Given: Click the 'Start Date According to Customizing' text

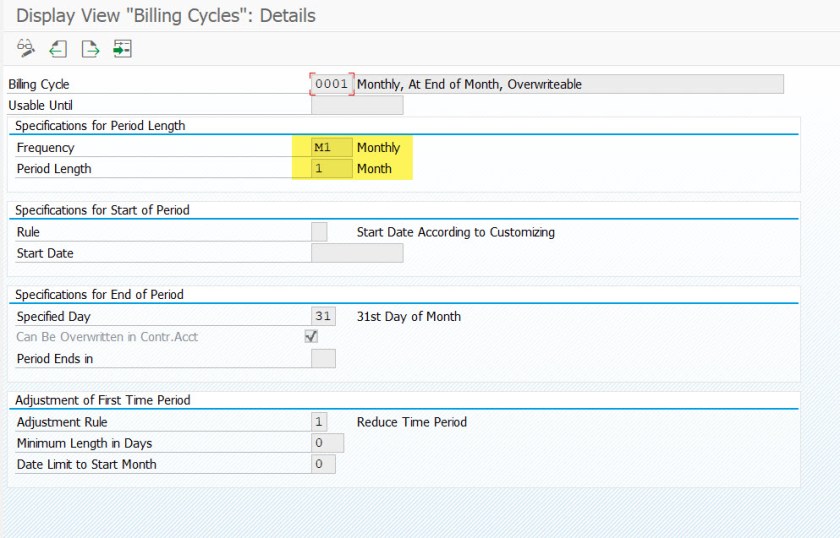Looking at the screenshot, I should pyautogui.click(x=455, y=232).
